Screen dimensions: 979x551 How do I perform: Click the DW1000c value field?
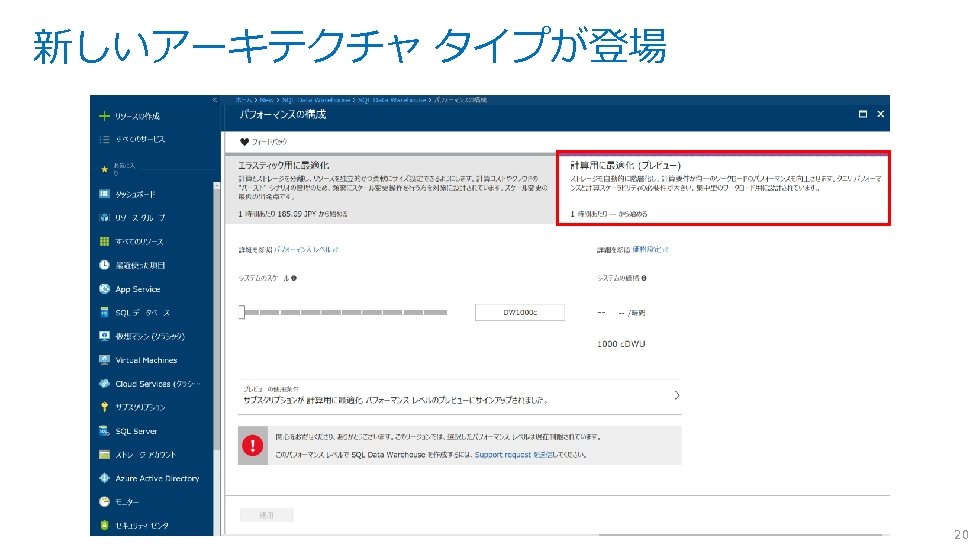click(x=519, y=312)
